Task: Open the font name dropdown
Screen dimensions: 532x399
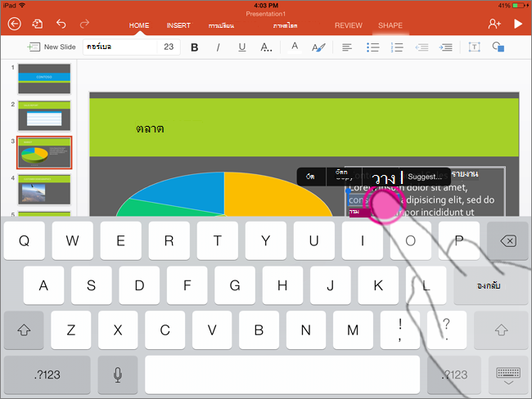Action: (x=120, y=47)
